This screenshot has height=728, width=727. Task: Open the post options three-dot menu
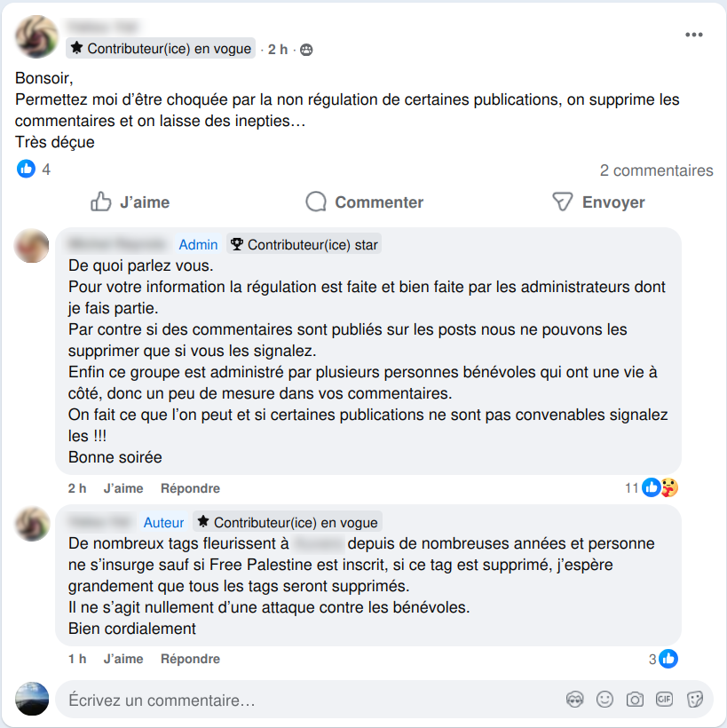(x=693, y=35)
